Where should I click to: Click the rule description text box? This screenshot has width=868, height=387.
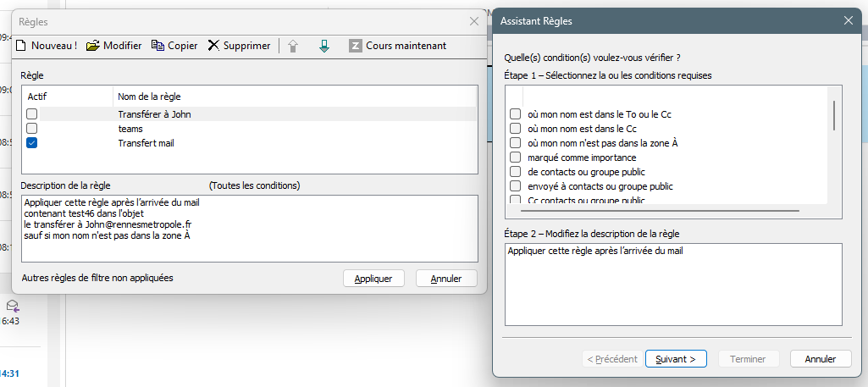672,284
